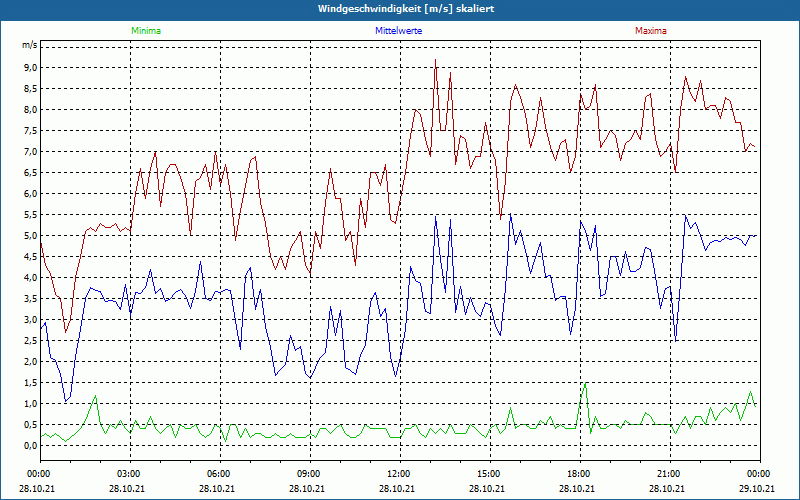The height and width of the screenshot is (500, 800).
Task: Click the 5,0 y-axis value
Action: click(x=30, y=236)
